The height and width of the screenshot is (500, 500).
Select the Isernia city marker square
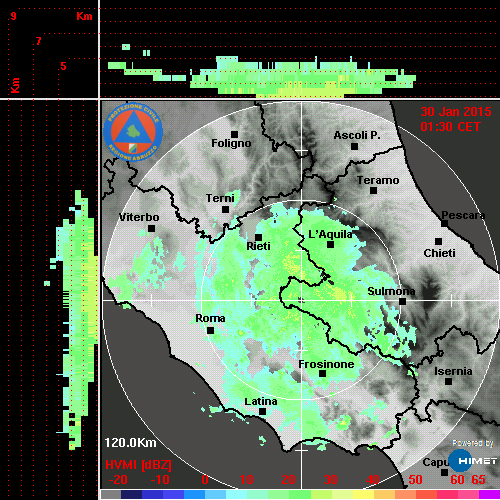[449, 381]
